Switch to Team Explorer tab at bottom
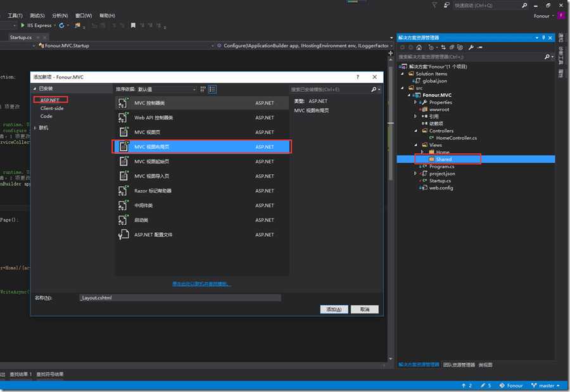The image size is (570, 392). 459,365
